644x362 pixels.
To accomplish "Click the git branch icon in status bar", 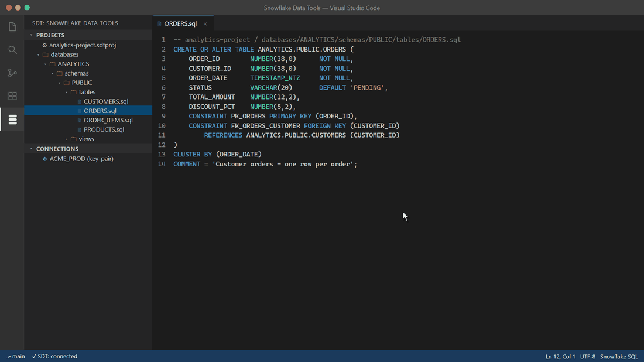I will (9, 357).
